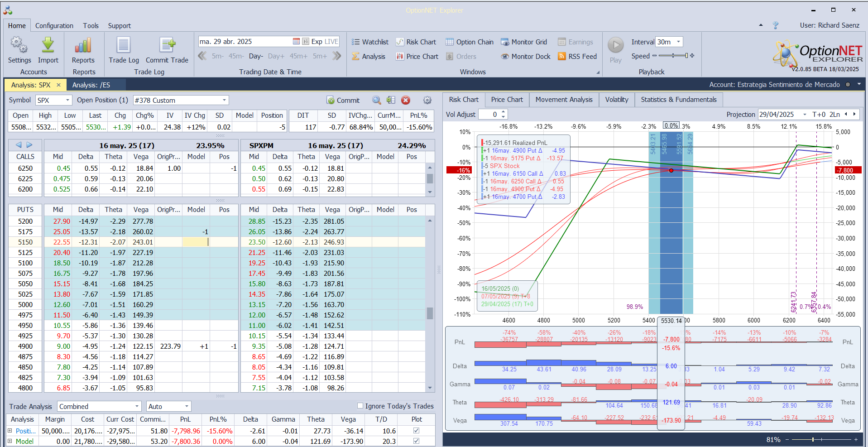868x447 pixels.
Task: Click the red delete position icon
Action: point(406,100)
